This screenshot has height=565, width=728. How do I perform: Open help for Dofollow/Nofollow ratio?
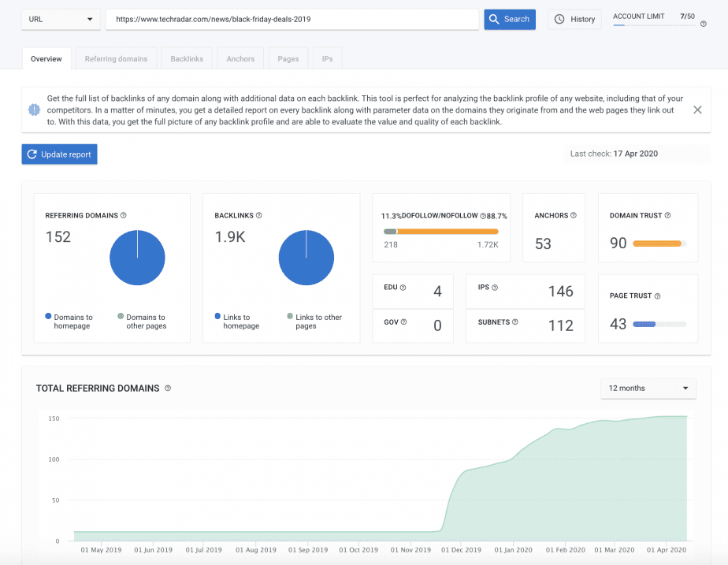tap(483, 216)
